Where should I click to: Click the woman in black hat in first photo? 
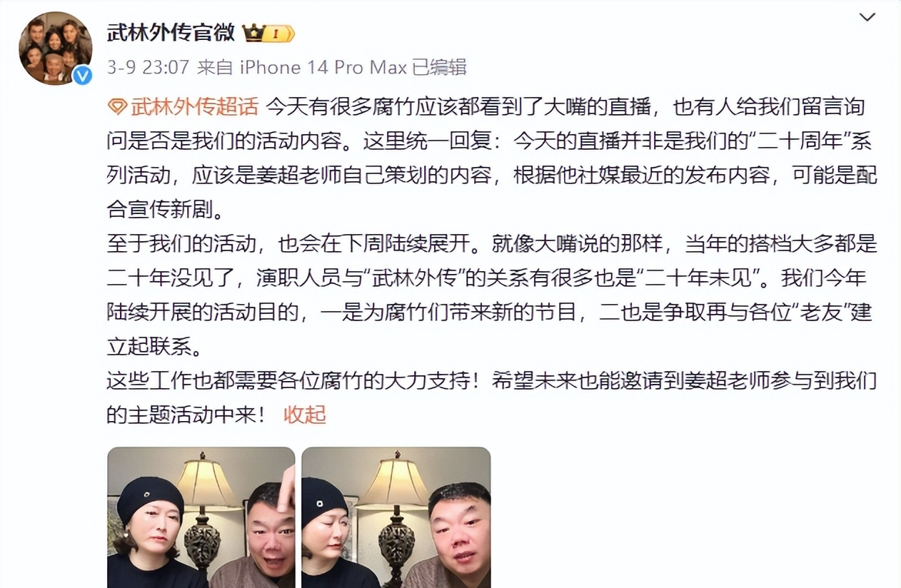point(150,532)
